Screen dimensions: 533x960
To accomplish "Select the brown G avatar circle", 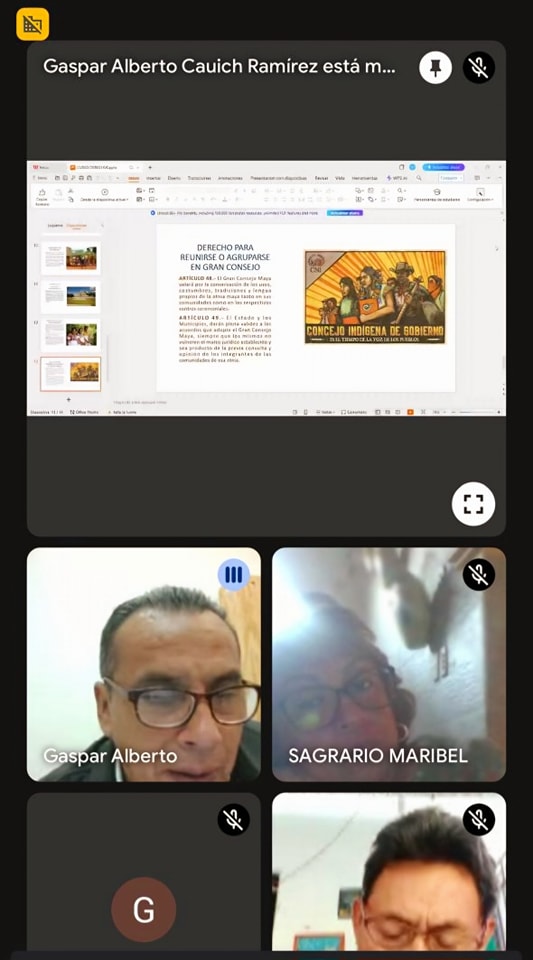I will (x=144, y=909).
